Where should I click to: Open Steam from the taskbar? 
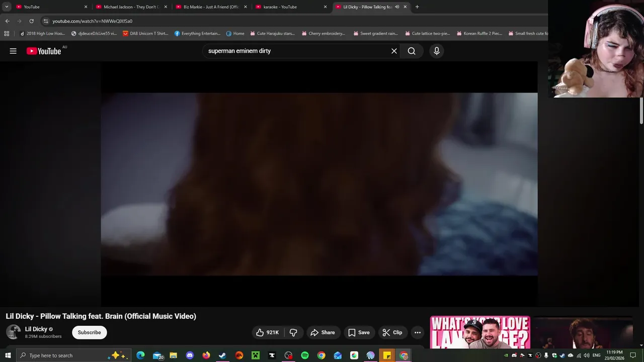coord(222,355)
